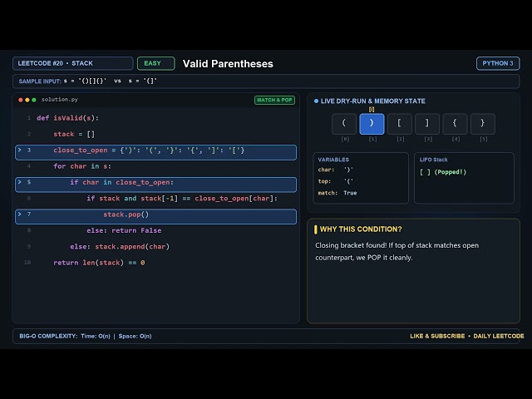The height and width of the screenshot is (399, 532).
Task: Select code line 1 def isValid(s):
Action: (x=67, y=118)
